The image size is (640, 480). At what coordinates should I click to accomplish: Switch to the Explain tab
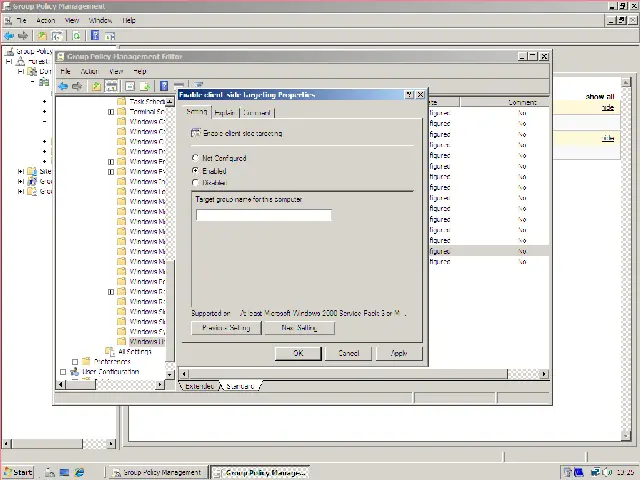(x=225, y=113)
